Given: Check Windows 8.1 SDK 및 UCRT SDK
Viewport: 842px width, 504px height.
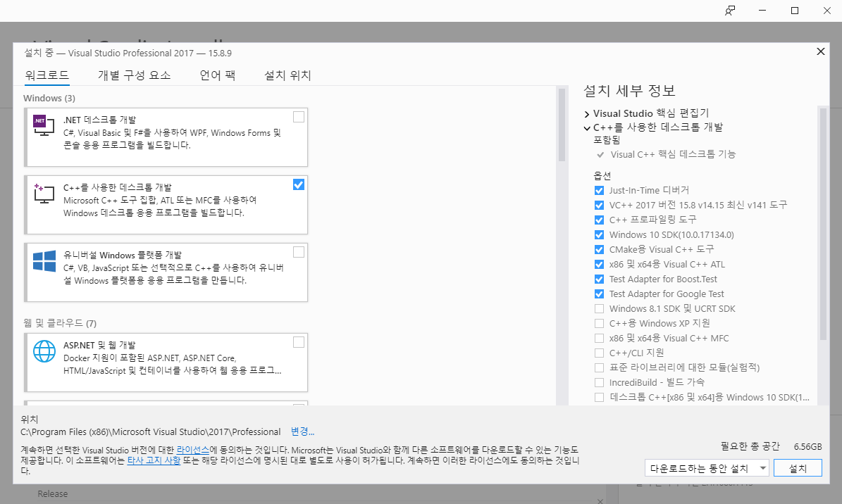Looking at the screenshot, I should pos(600,308).
